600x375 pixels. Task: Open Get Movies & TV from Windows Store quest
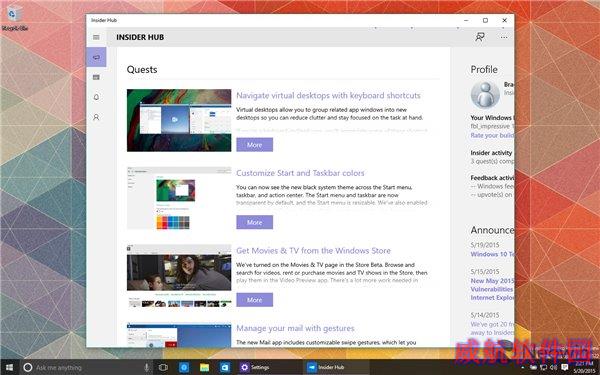313,251
